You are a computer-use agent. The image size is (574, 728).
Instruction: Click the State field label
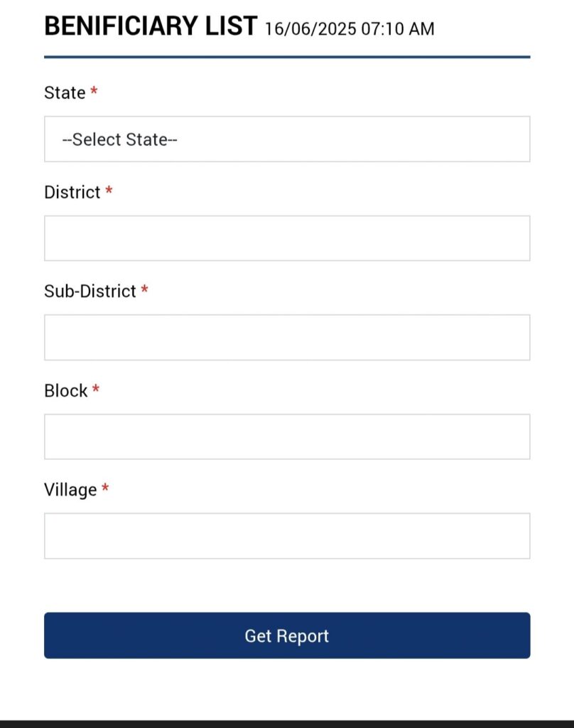tap(65, 92)
